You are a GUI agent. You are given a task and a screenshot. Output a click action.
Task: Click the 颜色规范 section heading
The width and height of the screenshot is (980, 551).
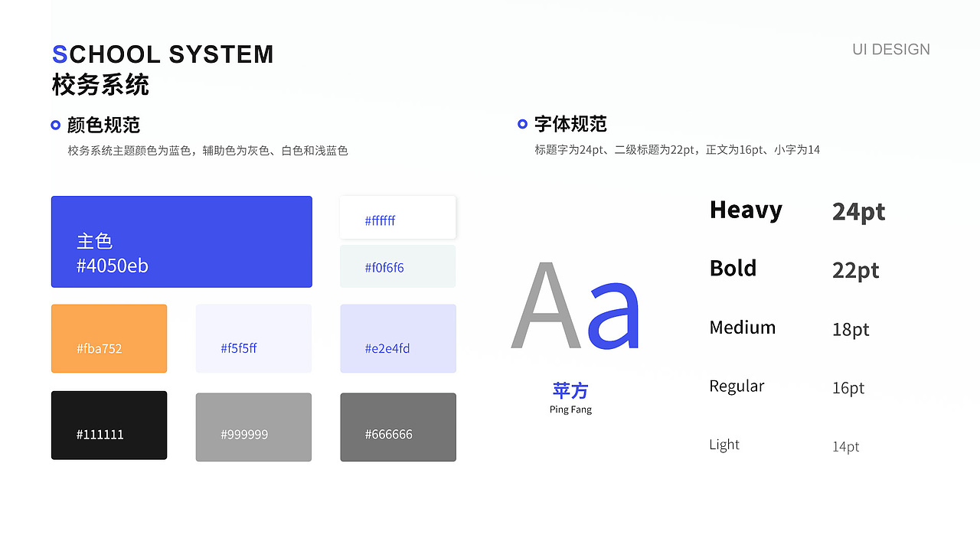click(103, 125)
